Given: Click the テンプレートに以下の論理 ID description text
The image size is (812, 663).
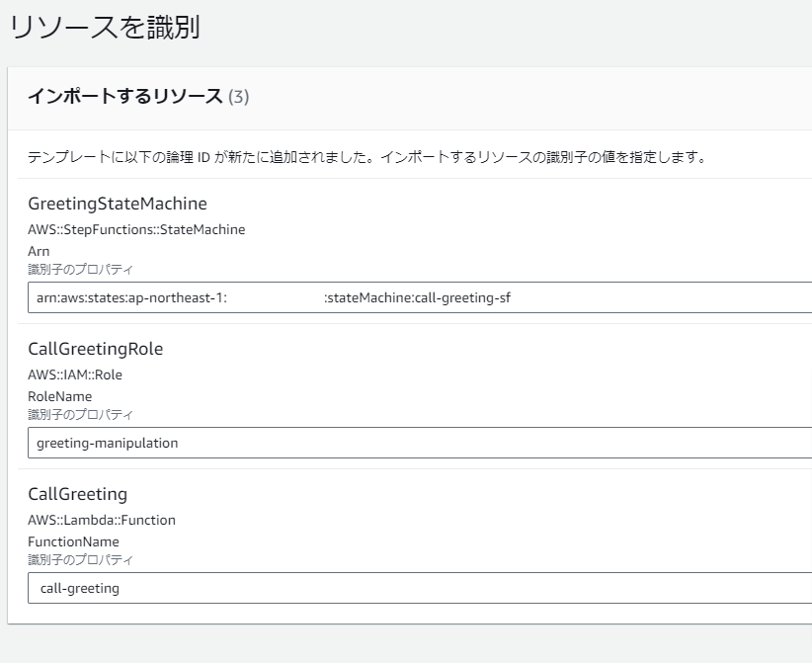Looking at the screenshot, I should 367,157.
